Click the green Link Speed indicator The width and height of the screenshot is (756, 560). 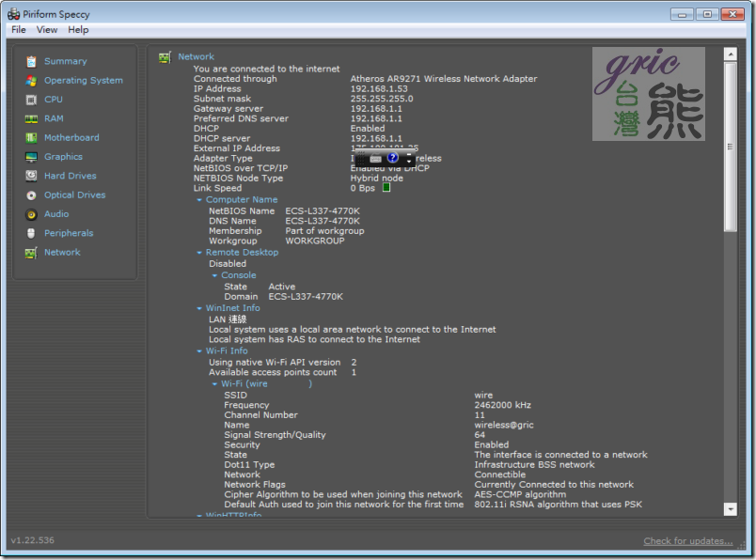click(386, 188)
